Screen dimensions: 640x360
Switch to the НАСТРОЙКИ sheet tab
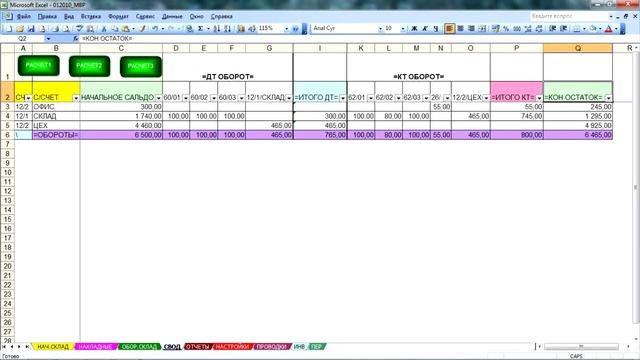point(232,347)
